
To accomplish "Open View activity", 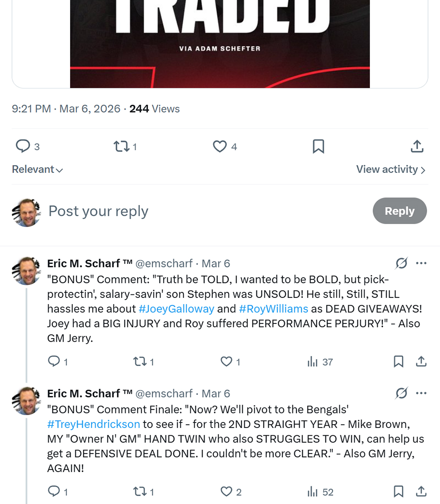I will tap(390, 169).
